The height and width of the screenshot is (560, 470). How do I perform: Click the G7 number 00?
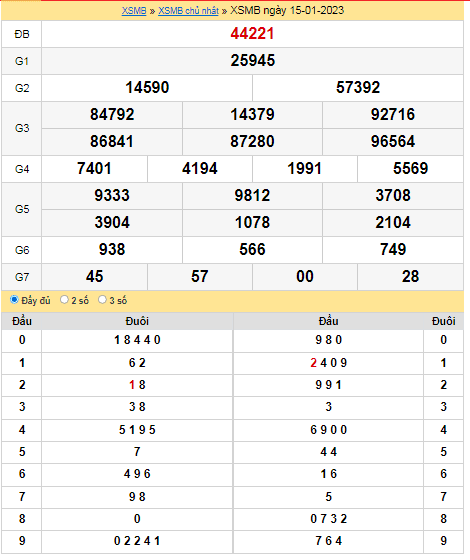(305, 276)
